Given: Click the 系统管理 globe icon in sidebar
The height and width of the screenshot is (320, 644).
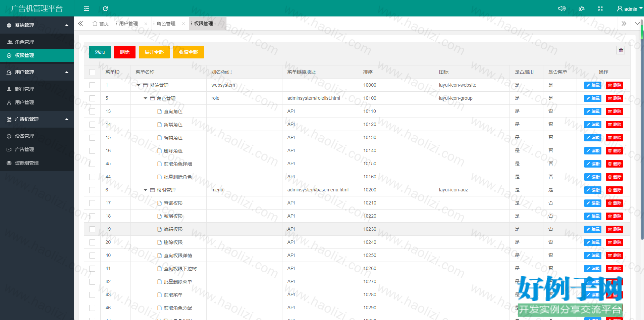Looking at the screenshot, I should (9, 25).
